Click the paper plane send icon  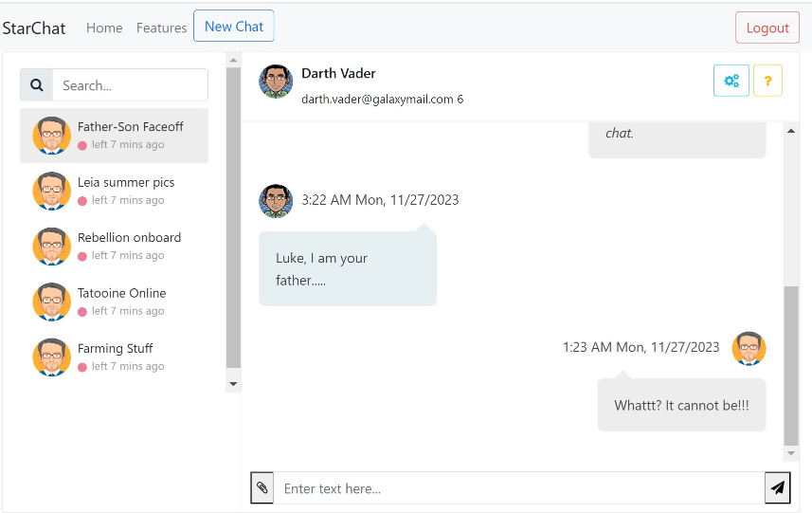tap(777, 487)
